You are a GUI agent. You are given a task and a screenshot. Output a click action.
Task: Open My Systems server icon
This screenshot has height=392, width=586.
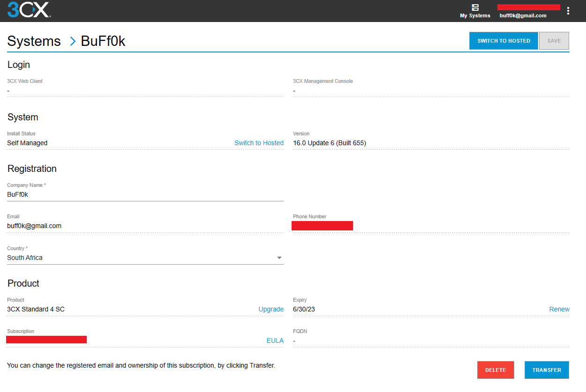coord(475,7)
